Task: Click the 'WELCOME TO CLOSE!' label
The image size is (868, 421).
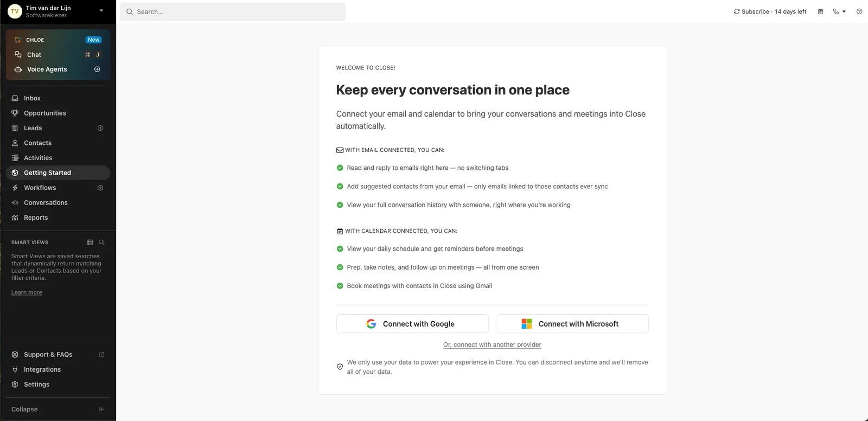Action: click(366, 68)
